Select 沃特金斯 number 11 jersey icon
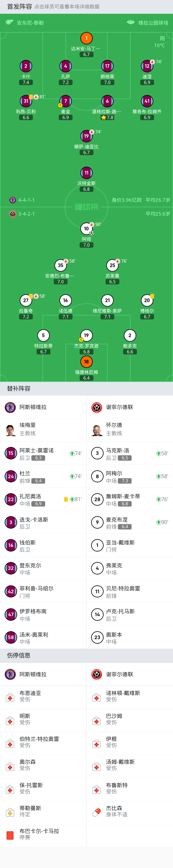 pyautogui.click(x=86, y=173)
